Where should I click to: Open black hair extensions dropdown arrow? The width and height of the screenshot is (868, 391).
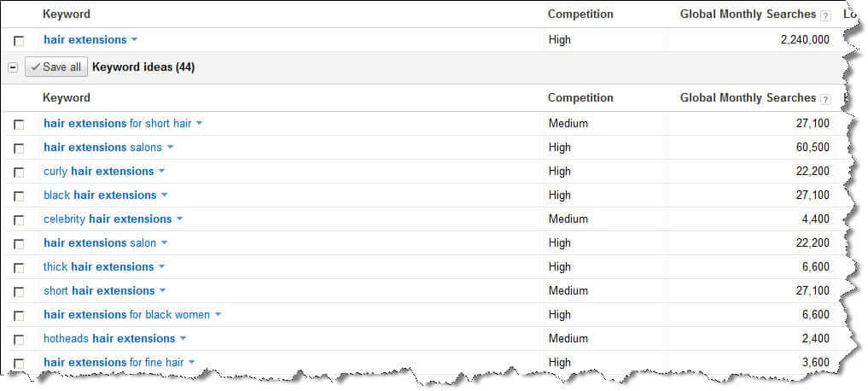click(x=165, y=195)
